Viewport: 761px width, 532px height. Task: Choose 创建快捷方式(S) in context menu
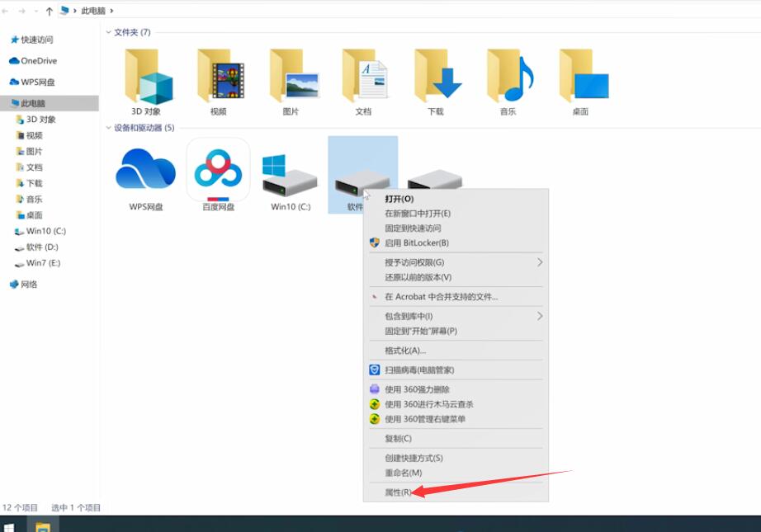(x=456, y=458)
